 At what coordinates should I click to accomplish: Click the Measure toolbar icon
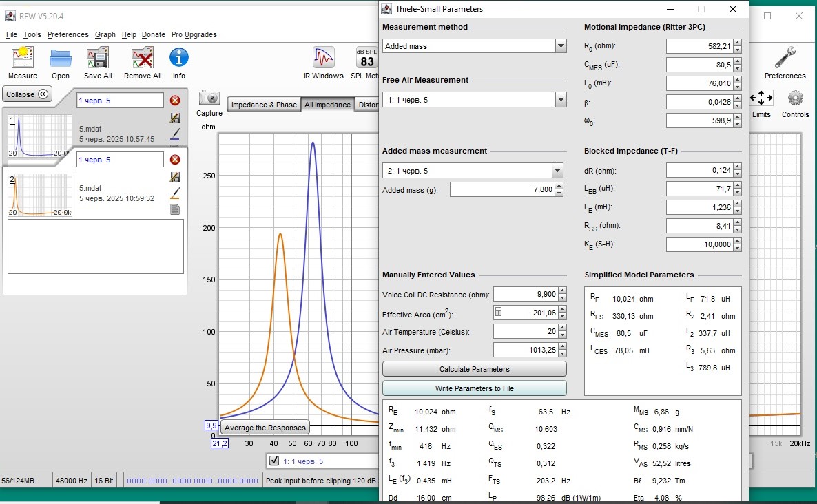(x=23, y=59)
